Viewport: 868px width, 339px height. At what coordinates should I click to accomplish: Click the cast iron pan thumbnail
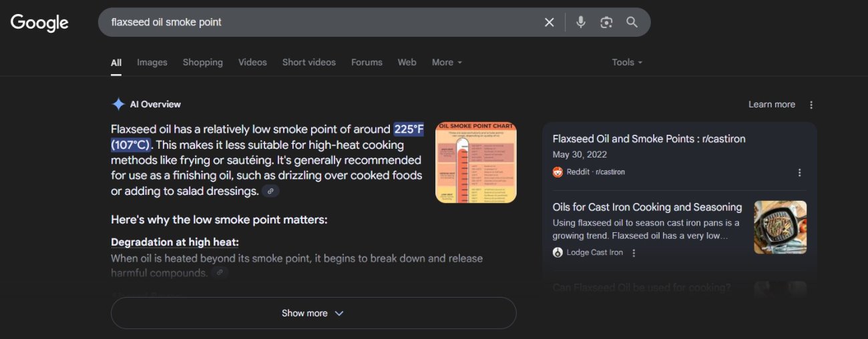(780, 228)
